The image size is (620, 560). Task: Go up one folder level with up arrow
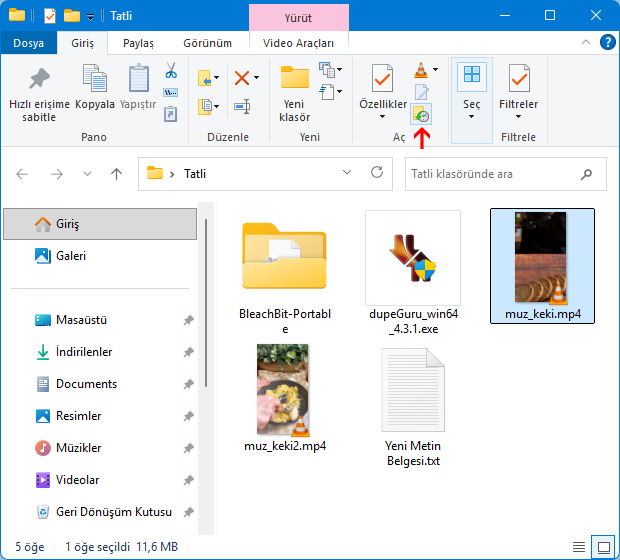(x=117, y=173)
